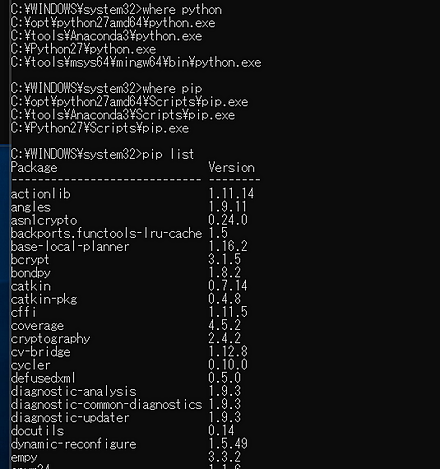The height and width of the screenshot is (469, 440).
Task: Click the Package column header
Action: tap(34, 167)
